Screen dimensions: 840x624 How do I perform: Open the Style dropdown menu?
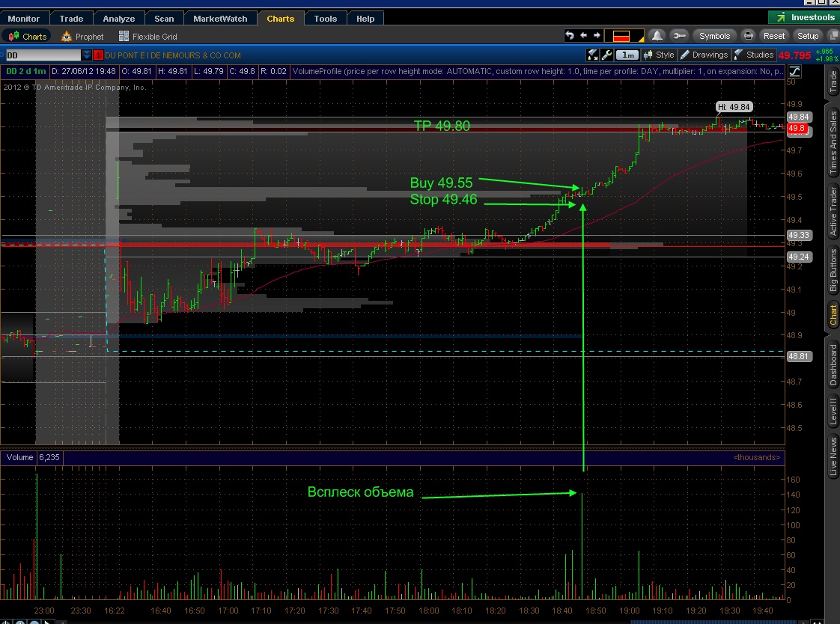point(658,55)
